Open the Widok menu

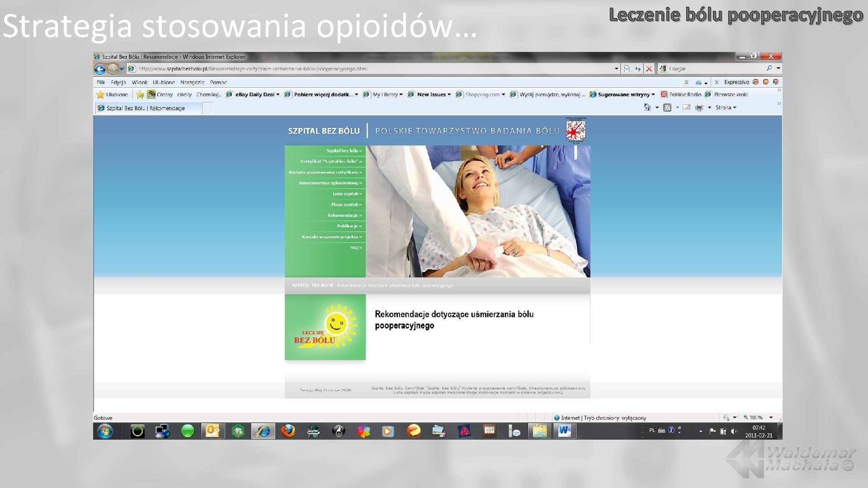(x=139, y=82)
